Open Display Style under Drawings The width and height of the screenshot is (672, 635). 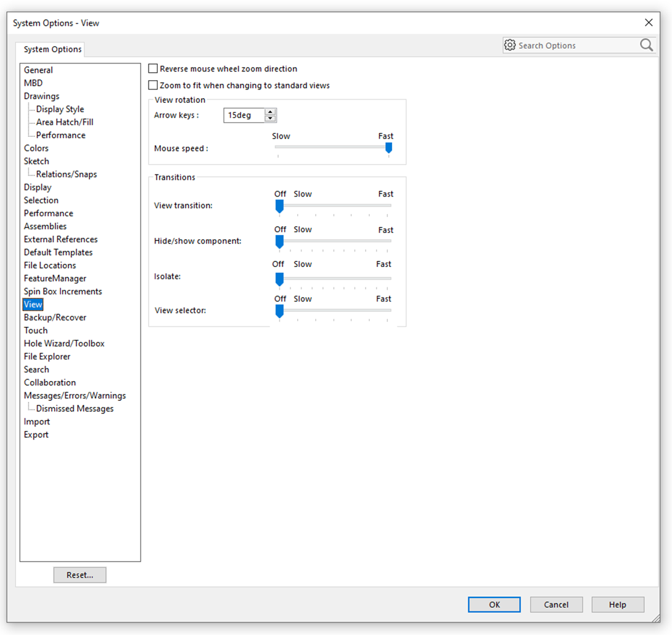60,109
